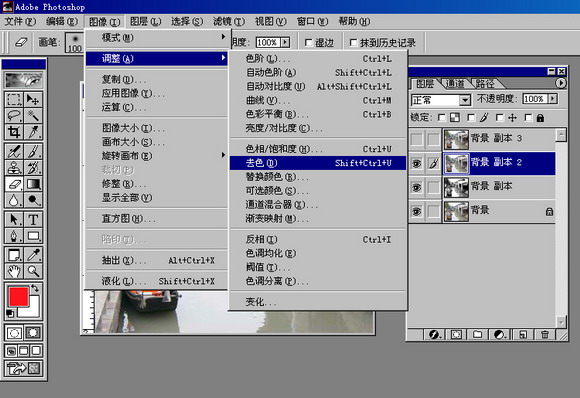Image resolution: width=580 pixels, height=398 pixels.
Task: Select the Eraser tool in toolbox
Action: (14, 184)
